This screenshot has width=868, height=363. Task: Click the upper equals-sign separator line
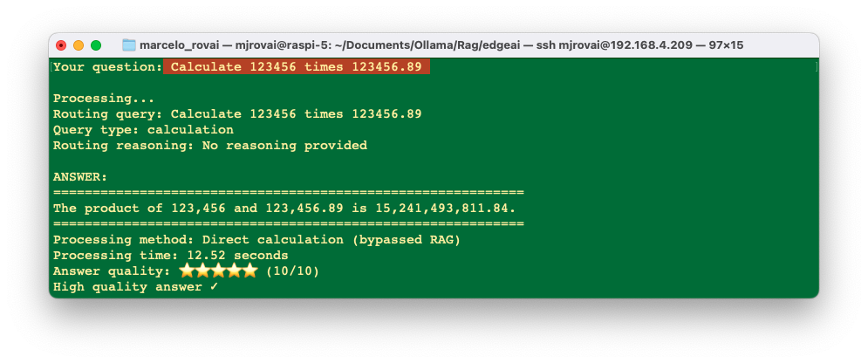pos(289,193)
